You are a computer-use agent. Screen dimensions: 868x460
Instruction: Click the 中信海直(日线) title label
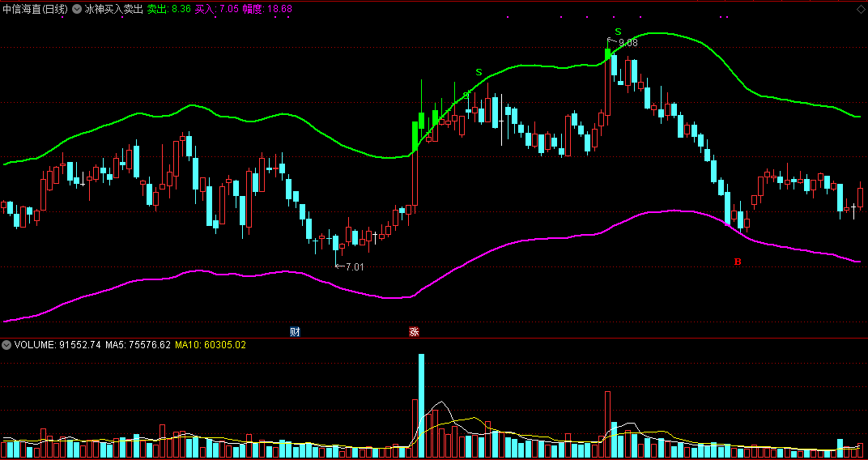pyautogui.click(x=35, y=9)
